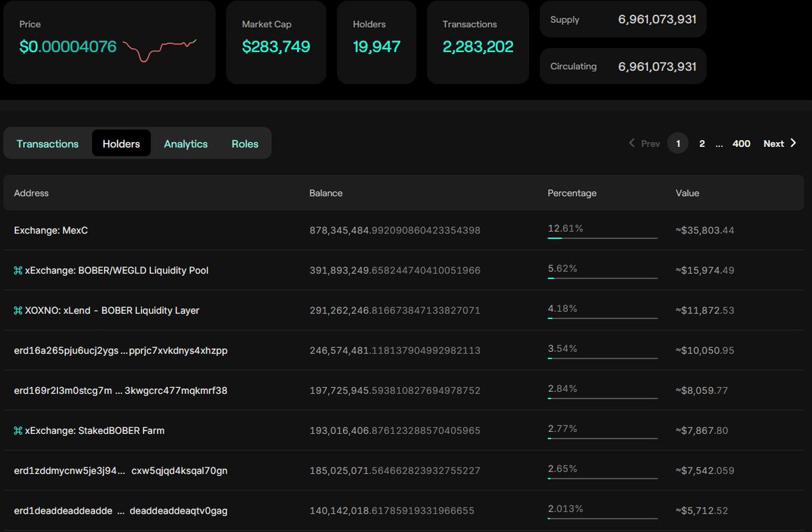This screenshot has height=532, width=812.
Task: Click the 12.61% percentage progress bar
Action: [602, 238]
